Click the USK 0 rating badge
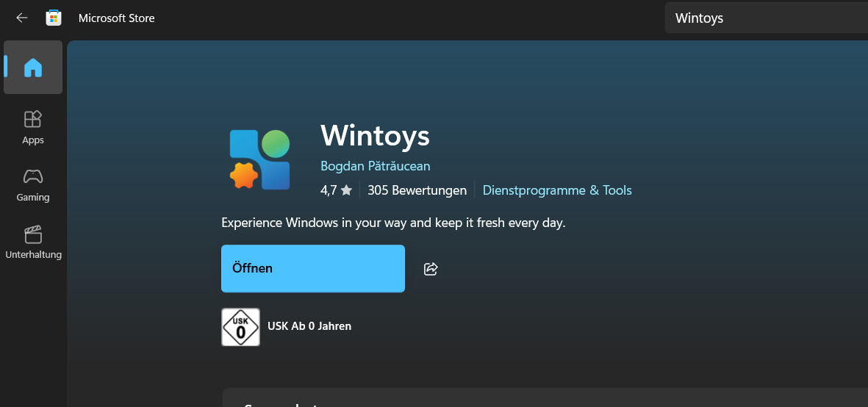 click(x=241, y=327)
